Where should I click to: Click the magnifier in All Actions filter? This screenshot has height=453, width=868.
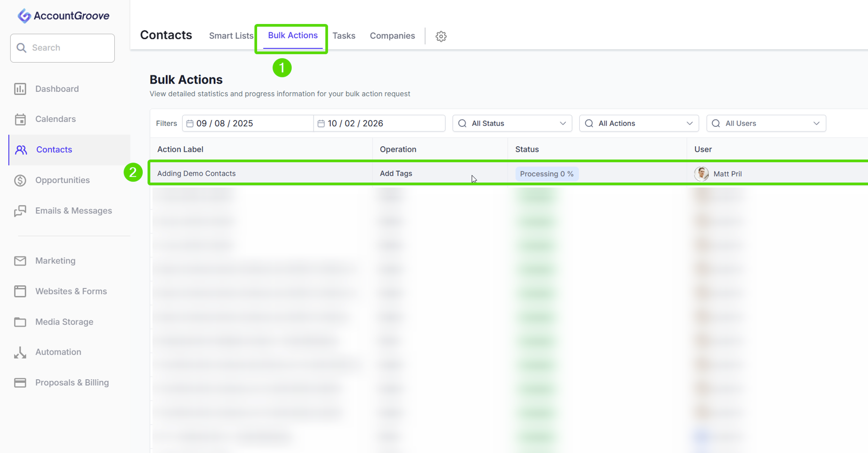pos(589,123)
